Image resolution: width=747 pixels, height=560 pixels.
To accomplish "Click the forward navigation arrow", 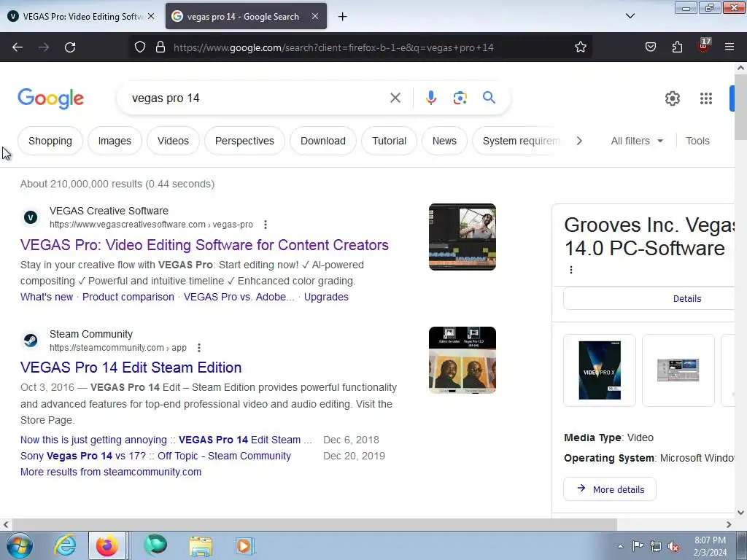I will click(x=44, y=47).
